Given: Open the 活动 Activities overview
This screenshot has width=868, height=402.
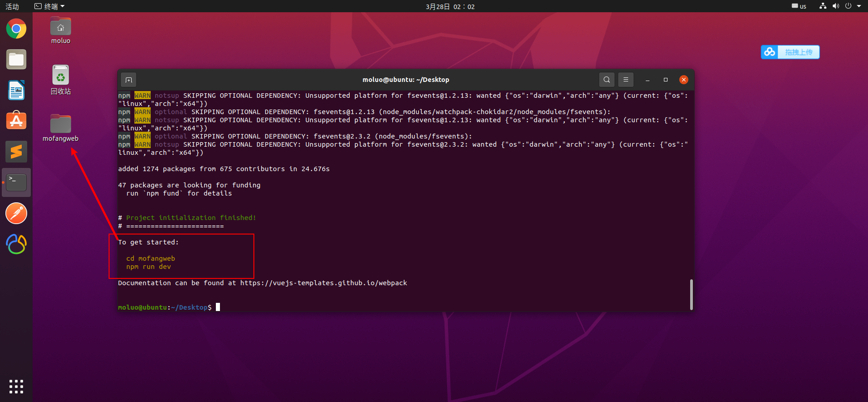Looking at the screenshot, I should pyautogui.click(x=12, y=6).
